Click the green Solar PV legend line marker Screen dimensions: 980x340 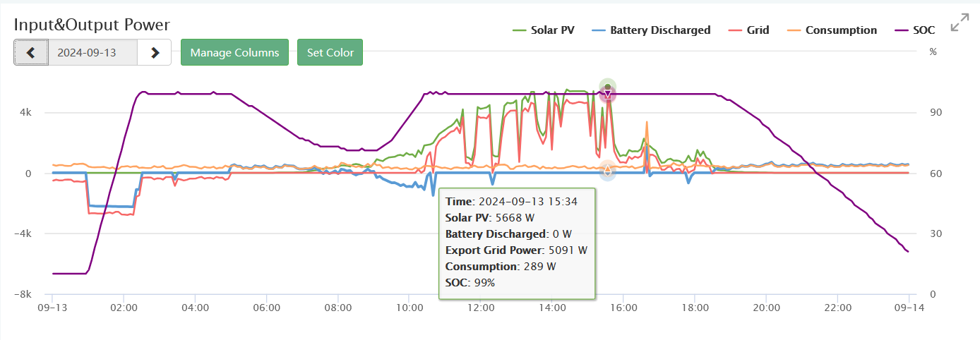(520, 30)
